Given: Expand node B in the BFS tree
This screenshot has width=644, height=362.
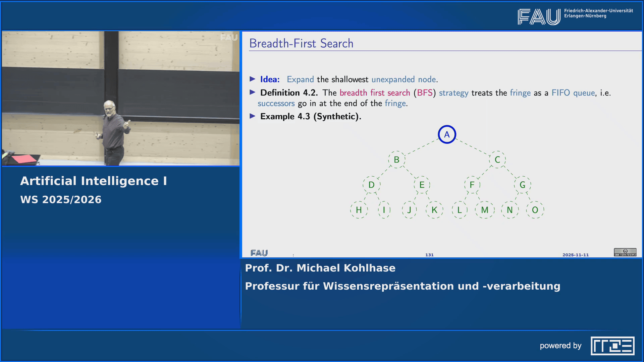Looking at the screenshot, I should pyautogui.click(x=396, y=159).
